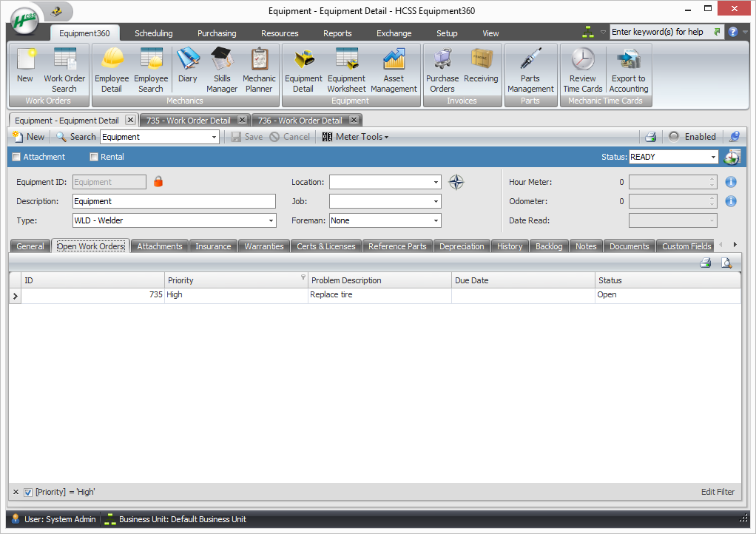The width and height of the screenshot is (756, 534).
Task: Toggle the Attachment checkbox
Action: [x=17, y=157]
